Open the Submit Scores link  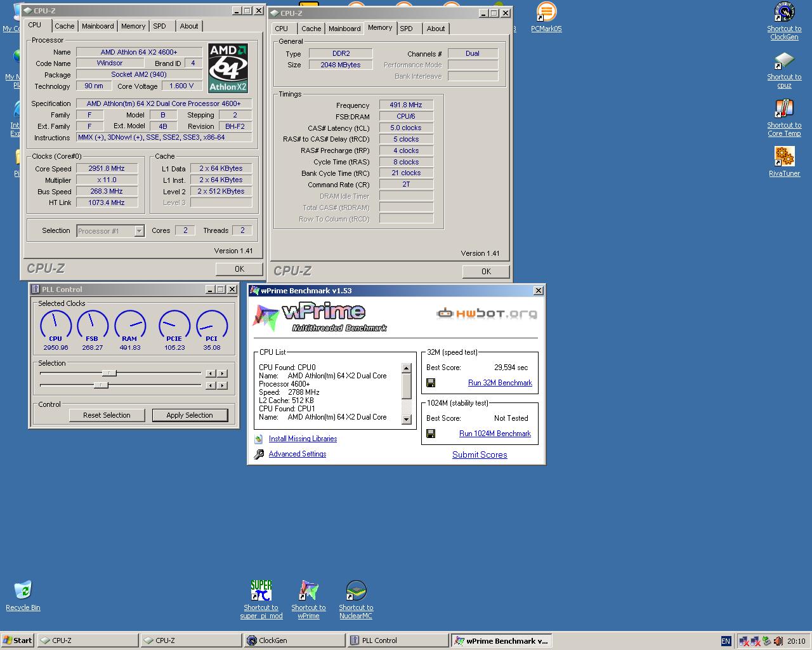pyautogui.click(x=480, y=454)
